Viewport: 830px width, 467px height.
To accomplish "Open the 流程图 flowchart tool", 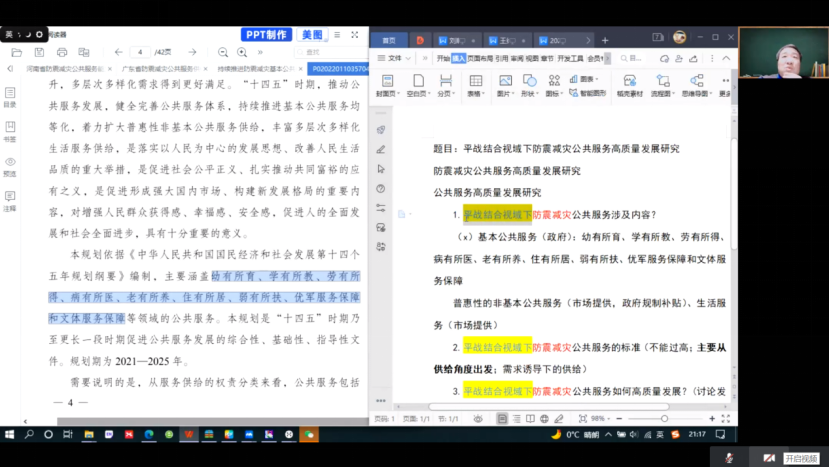I will click(x=661, y=84).
